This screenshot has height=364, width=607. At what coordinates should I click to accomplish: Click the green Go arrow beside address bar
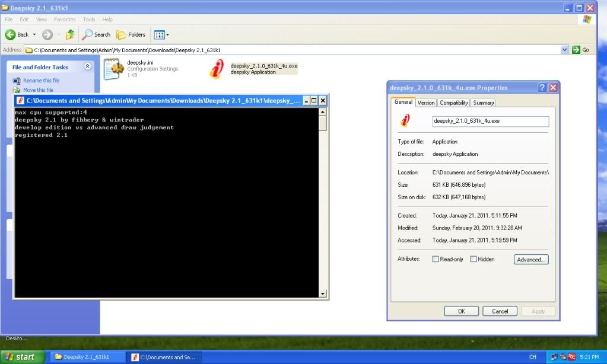tap(576, 50)
